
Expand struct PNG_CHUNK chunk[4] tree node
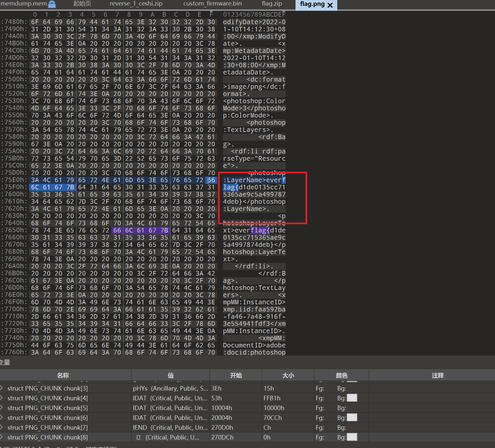pyautogui.click(x=2, y=398)
